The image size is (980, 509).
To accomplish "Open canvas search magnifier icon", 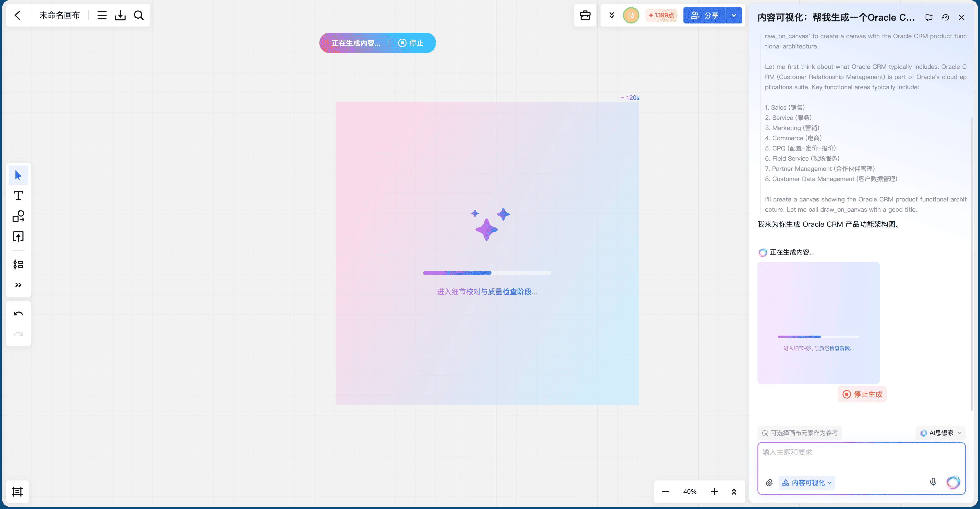I will pyautogui.click(x=139, y=15).
